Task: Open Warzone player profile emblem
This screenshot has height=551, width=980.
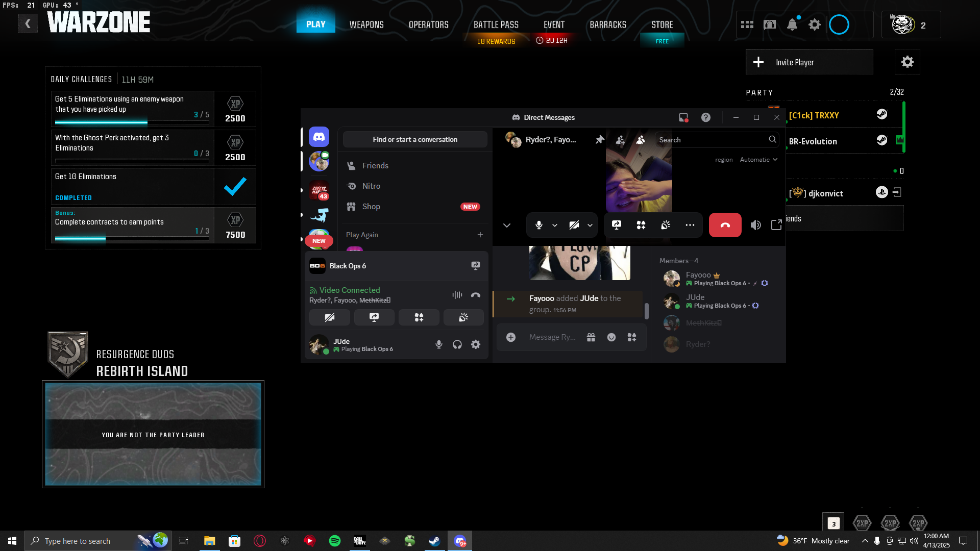Action: tap(903, 24)
